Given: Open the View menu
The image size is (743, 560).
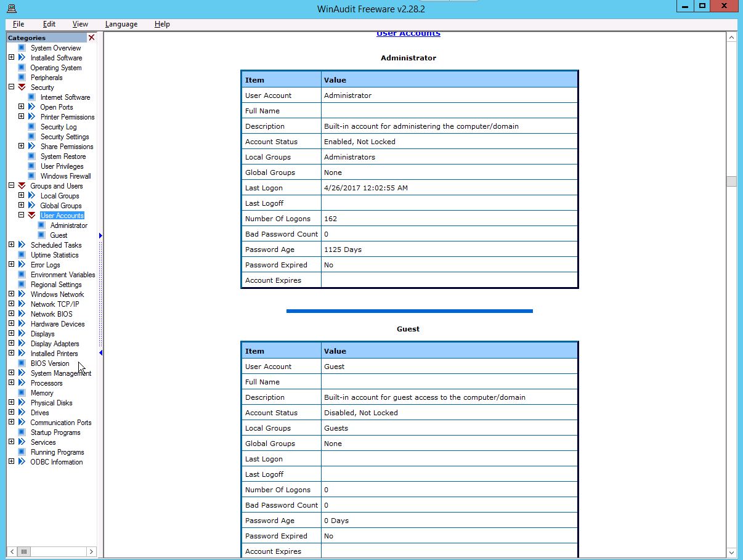Looking at the screenshot, I should [80, 24].
